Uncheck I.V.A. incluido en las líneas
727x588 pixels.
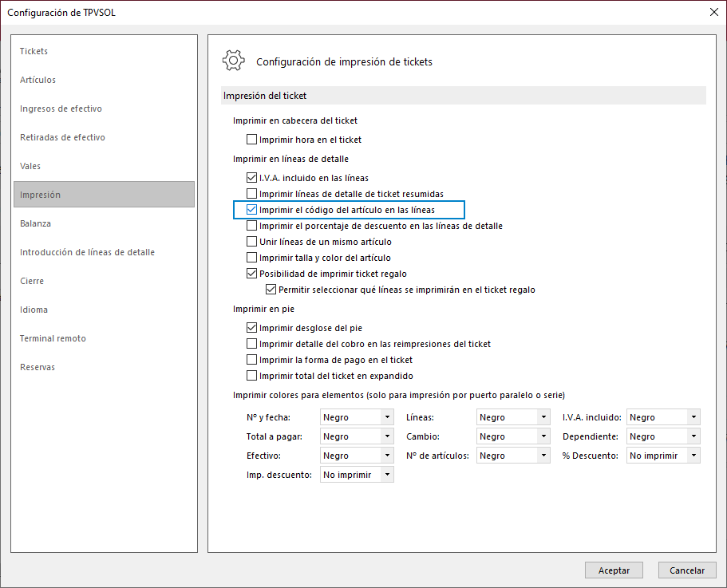click(x=251, y=177)
